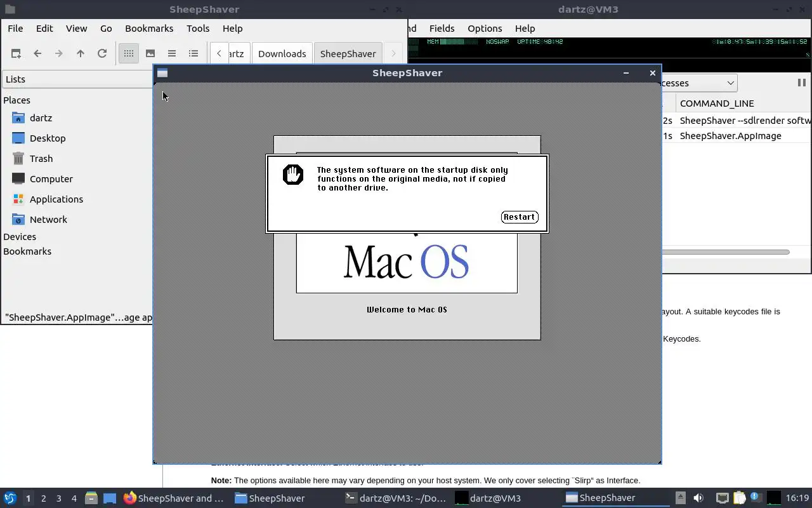Image resolution: width=812 pixels, height=508 pixels.
Task: Open the Lists side pane dropdown
Action: point(77,79)
